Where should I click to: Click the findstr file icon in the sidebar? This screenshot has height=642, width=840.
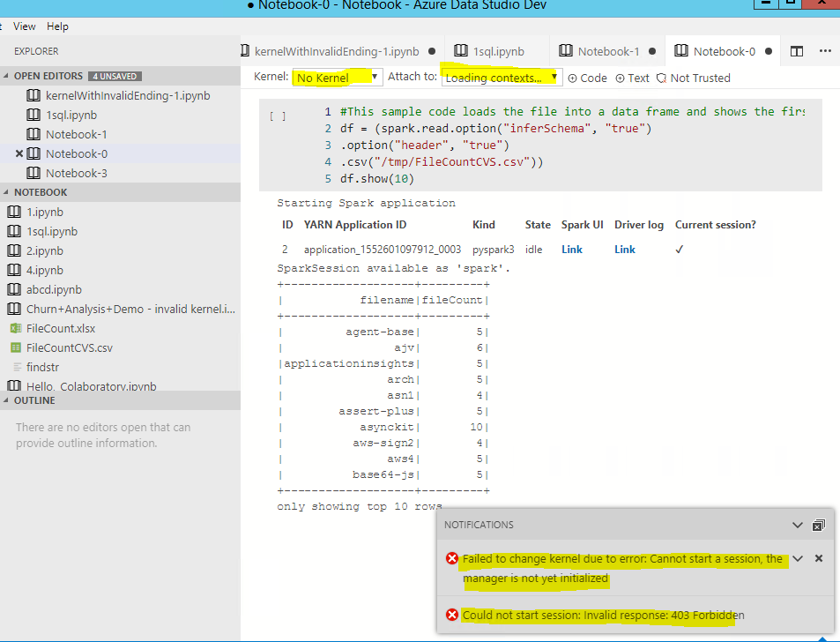click(x=15, y=367)
